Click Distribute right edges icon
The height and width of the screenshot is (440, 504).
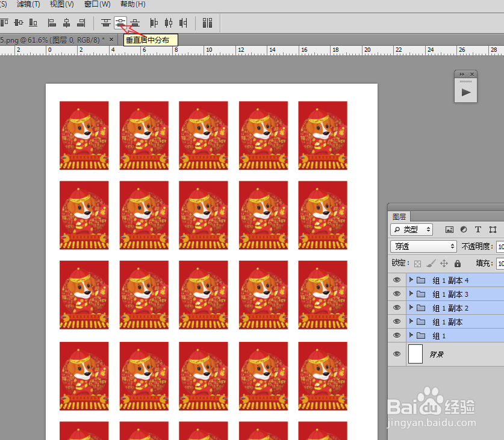point(183,22)
